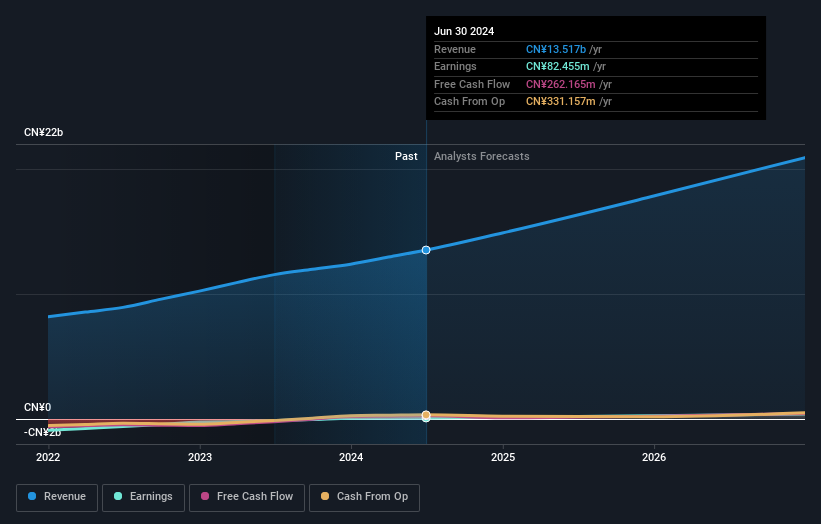Click the 2022 x-axis label
Screen dimensions: 821x524
click(x=48, y=457)
